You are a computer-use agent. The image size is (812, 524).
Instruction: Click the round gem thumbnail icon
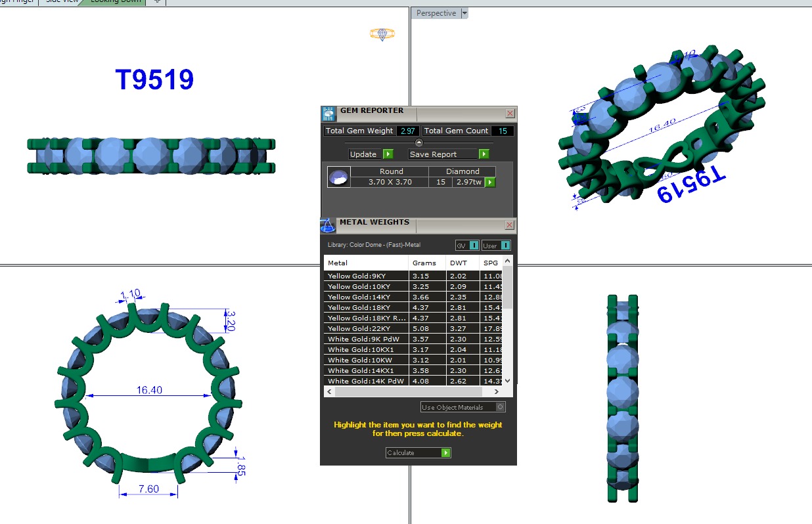338,177
